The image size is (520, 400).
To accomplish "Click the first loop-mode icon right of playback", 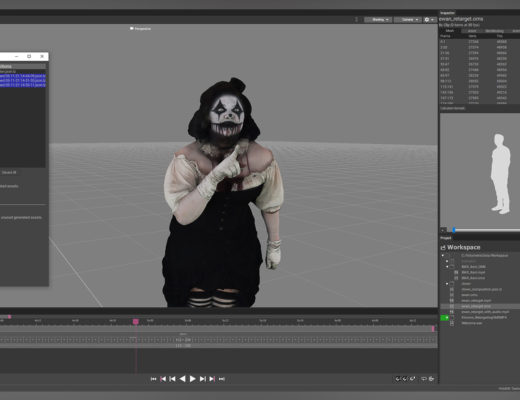I will coord(398,379).
